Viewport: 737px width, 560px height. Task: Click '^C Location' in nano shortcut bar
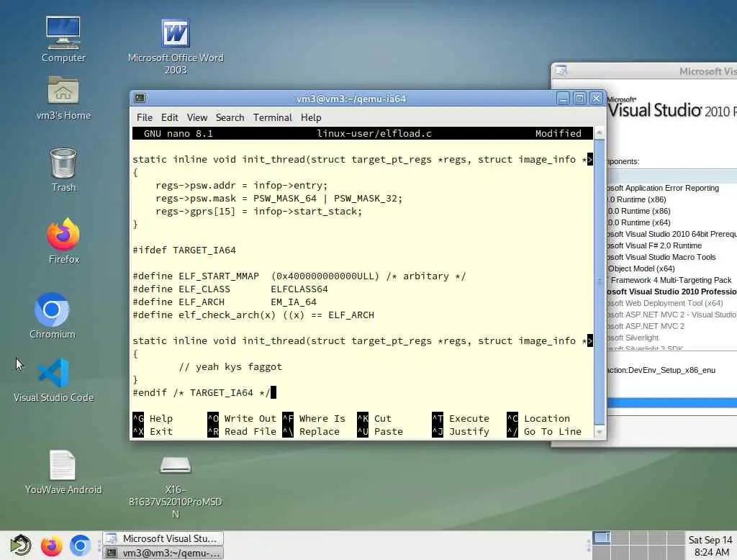coord(538,418)
